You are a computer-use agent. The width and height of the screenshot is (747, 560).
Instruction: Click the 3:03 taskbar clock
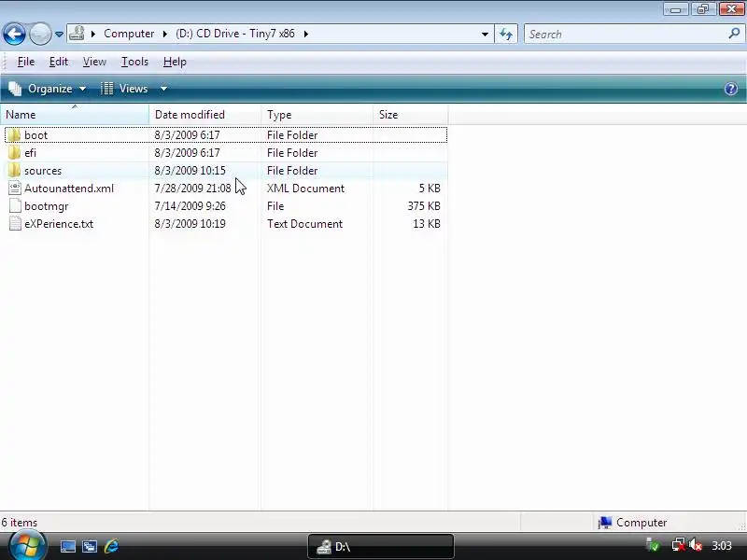click(722, 546)
